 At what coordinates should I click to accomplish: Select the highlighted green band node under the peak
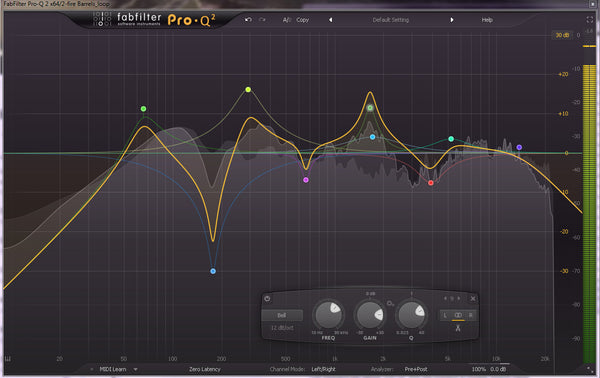pyautogui.click(x=370, y=108)
